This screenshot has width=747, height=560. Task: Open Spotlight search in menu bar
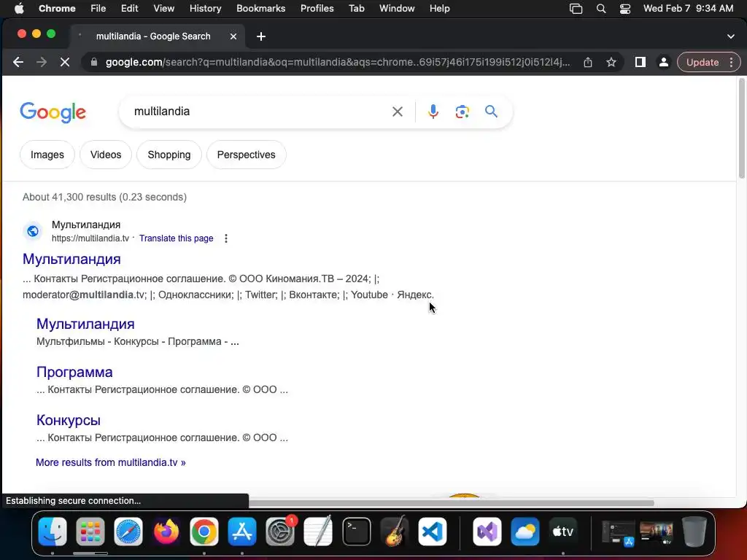click(x=601, y=9)
